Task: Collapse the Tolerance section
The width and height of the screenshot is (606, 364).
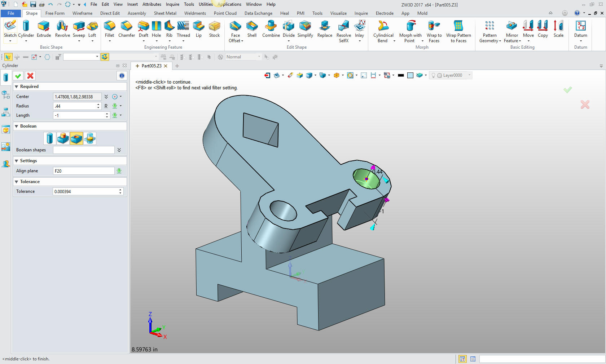Action: (x=16, y=182)
